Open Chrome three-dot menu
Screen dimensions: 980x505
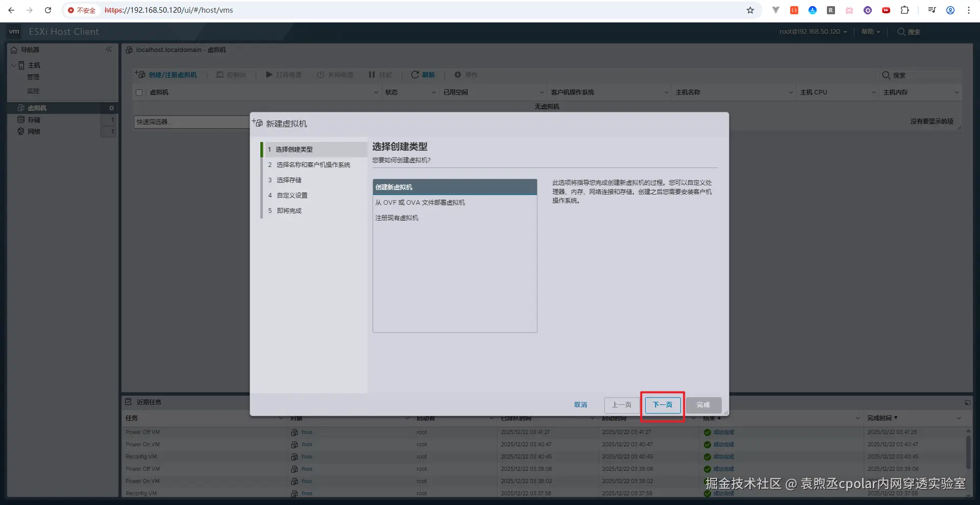[969, 10]
